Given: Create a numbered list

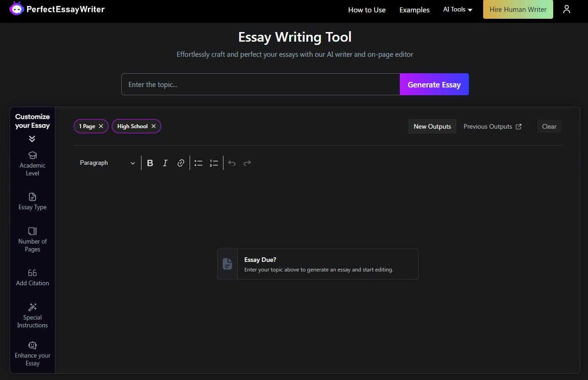Looking at the screenshot, I should pyautogui.click(x=214, y=163).
